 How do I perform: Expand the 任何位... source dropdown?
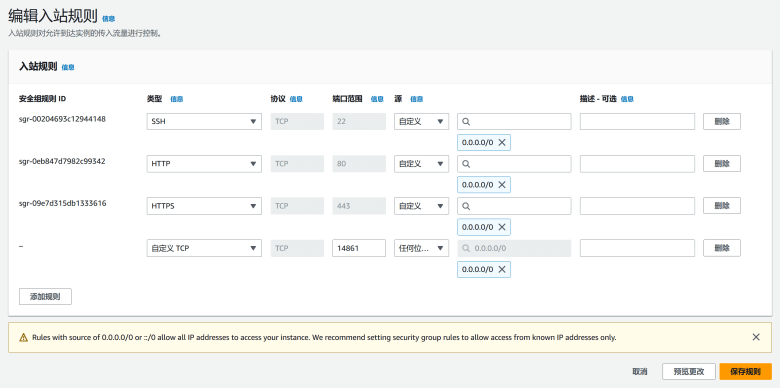coord(421,248)
